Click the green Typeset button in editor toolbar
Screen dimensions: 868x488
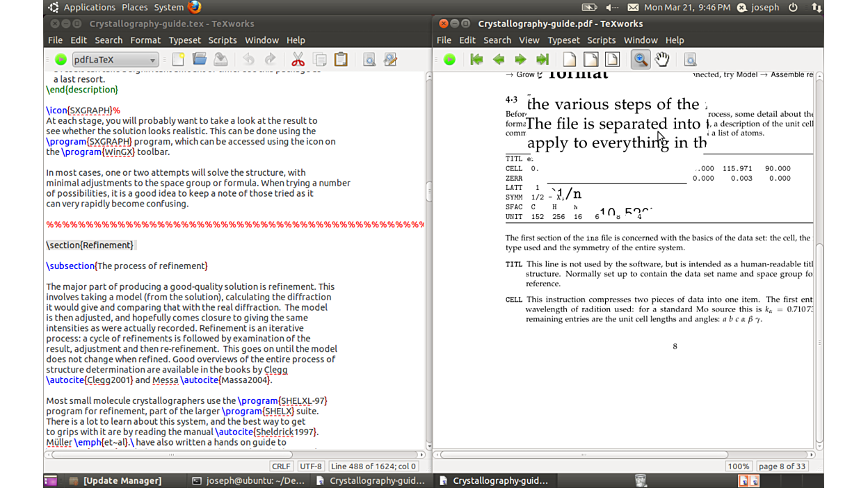(61, 60)
